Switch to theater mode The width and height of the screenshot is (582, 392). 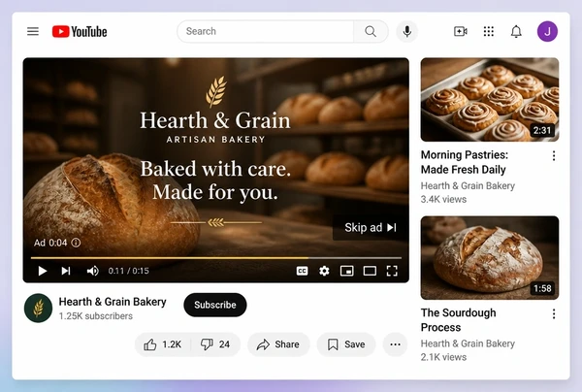(x=370, y=271)
